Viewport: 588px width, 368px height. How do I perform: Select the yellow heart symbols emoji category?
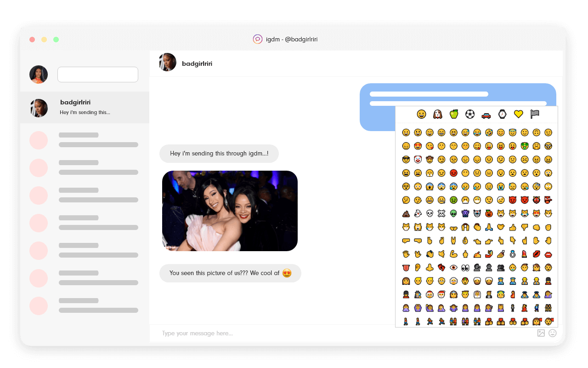coord(519,114)
